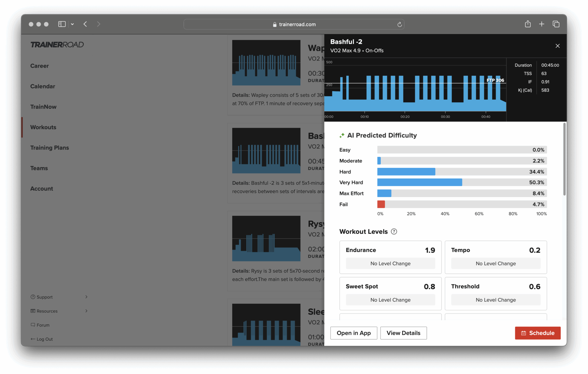Open a new Safari tab
Screen dimensions: 588x374
click(541, 24)
